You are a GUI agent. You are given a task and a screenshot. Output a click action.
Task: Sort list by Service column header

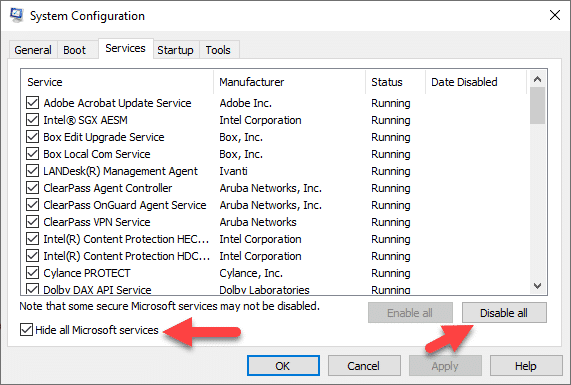tap(118, 82)
